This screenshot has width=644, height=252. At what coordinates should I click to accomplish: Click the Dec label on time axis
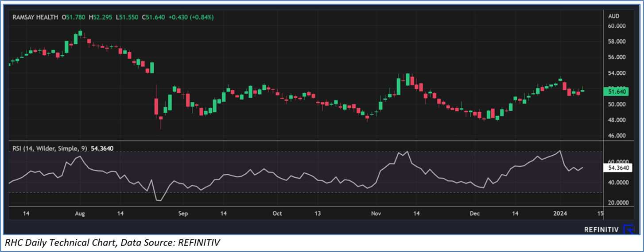[x=475, y=214]
